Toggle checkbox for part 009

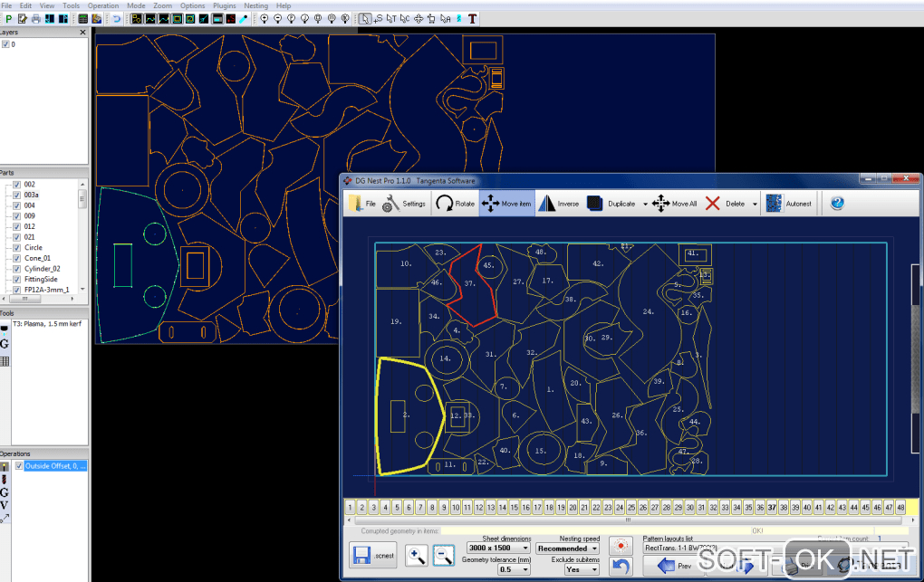[x=17, y=216]
